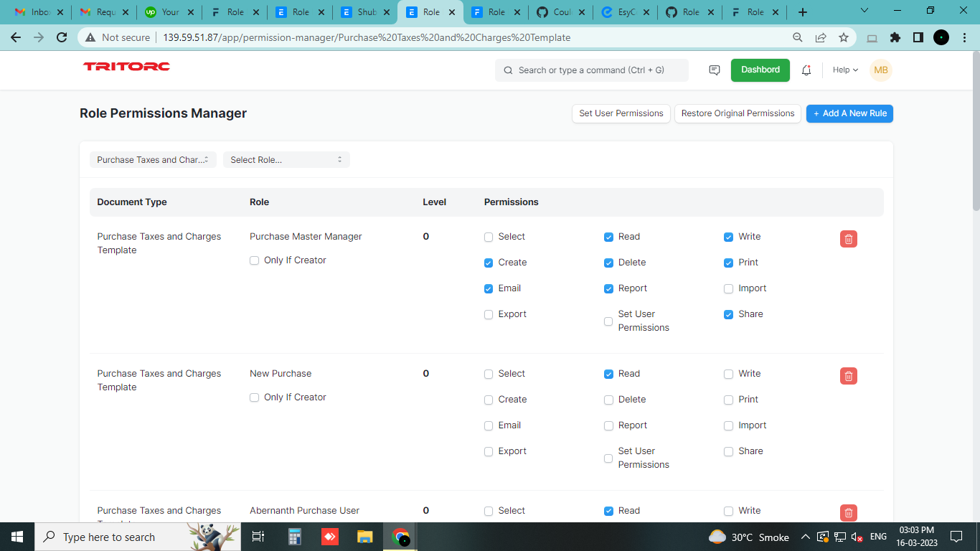Switch to the EsyC browser tab
Screen dimensions: 980x551
coord(626,11)
